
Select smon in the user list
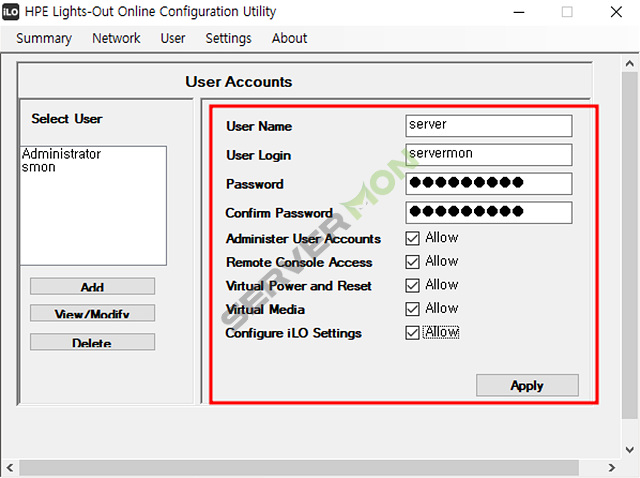click(x=38, y=167)
